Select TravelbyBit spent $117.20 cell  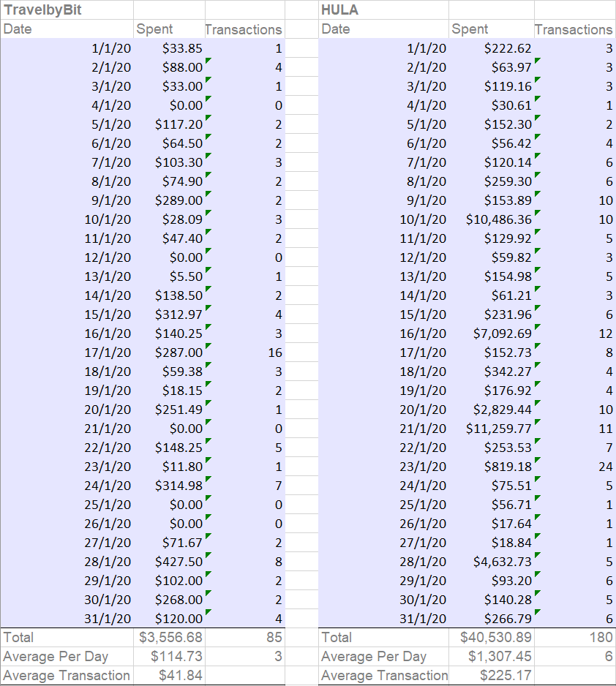[169, 124]
